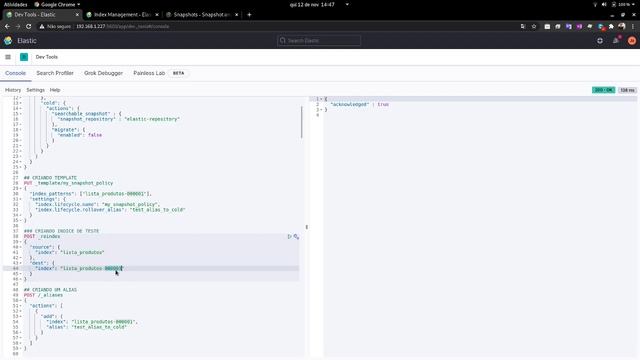Click the panel resize handle between editor and output
This screenshot has width=640, height=360.
(307, 227)
